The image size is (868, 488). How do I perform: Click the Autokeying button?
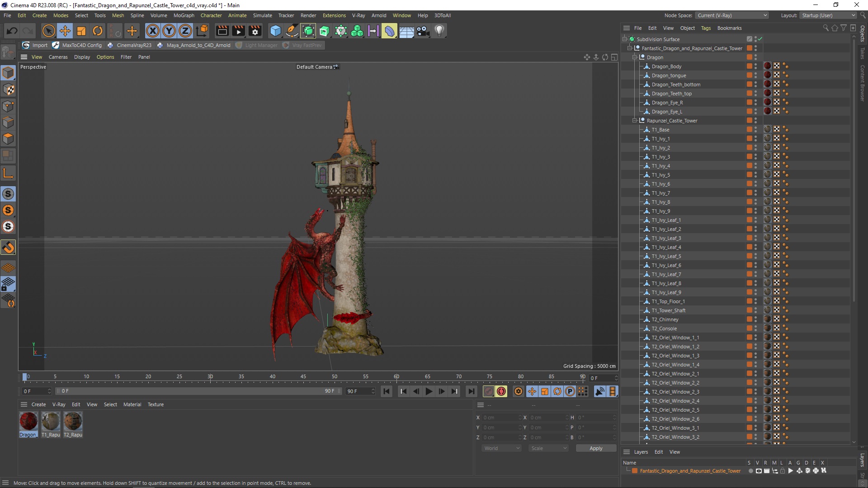[x=501, y=391]
